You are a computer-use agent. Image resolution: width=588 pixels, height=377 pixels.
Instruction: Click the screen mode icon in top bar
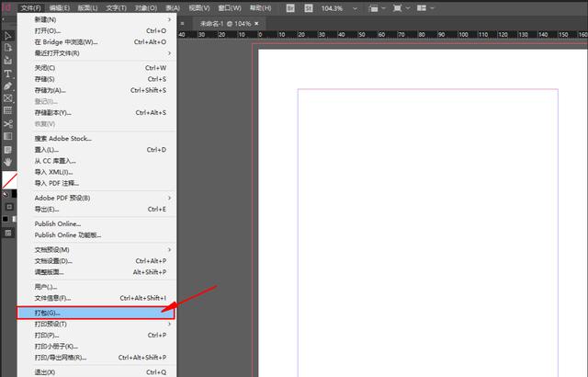(401, 8)
